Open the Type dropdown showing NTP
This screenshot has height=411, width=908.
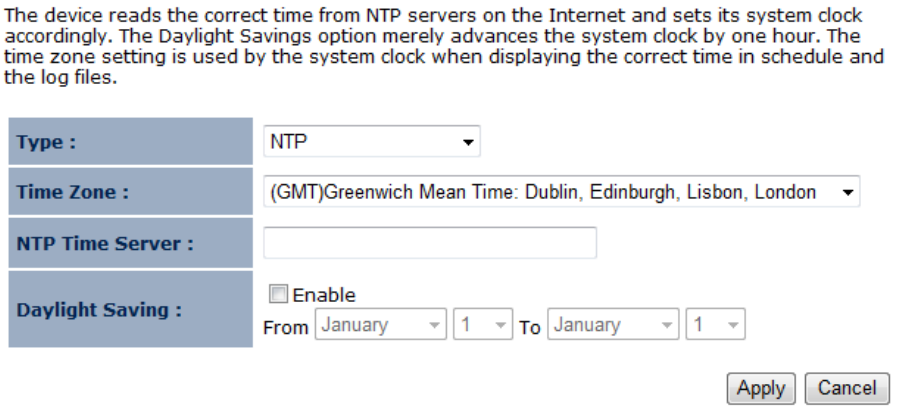tap(370, 142)
